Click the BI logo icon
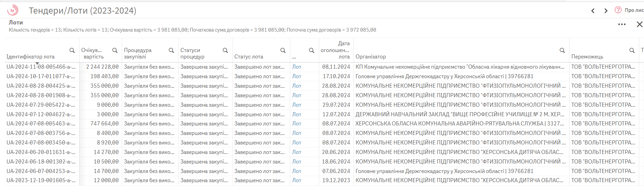The width and height of the screenshot is (644, 191). [13, 11]
